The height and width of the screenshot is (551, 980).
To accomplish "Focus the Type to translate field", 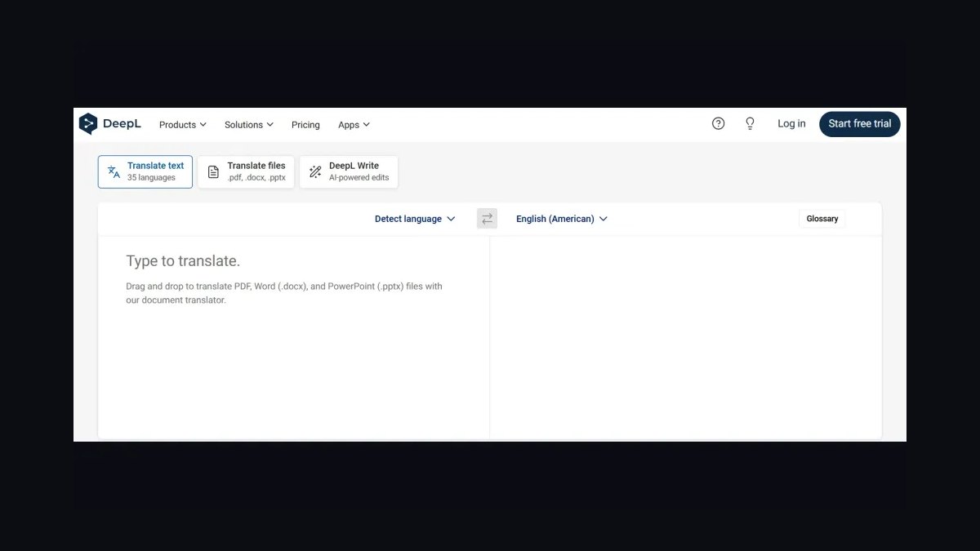I will click(x=294, y=338).
